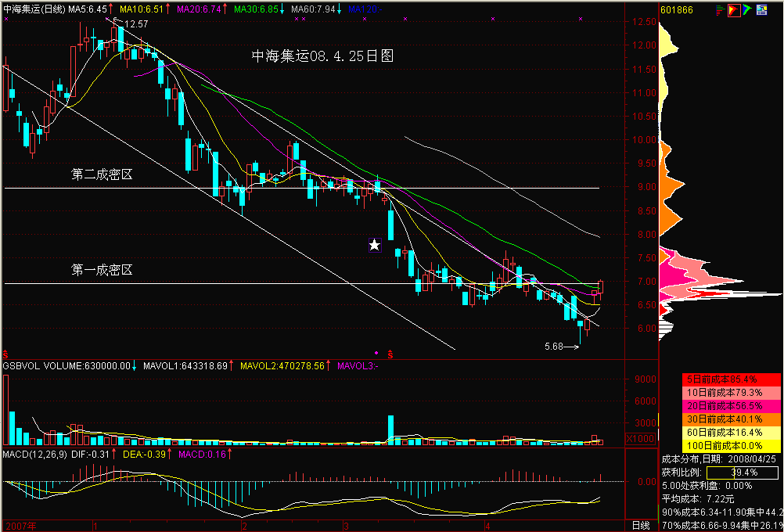Click the 12.50 price axis label
784x532 pixels.
coord(644,22)
